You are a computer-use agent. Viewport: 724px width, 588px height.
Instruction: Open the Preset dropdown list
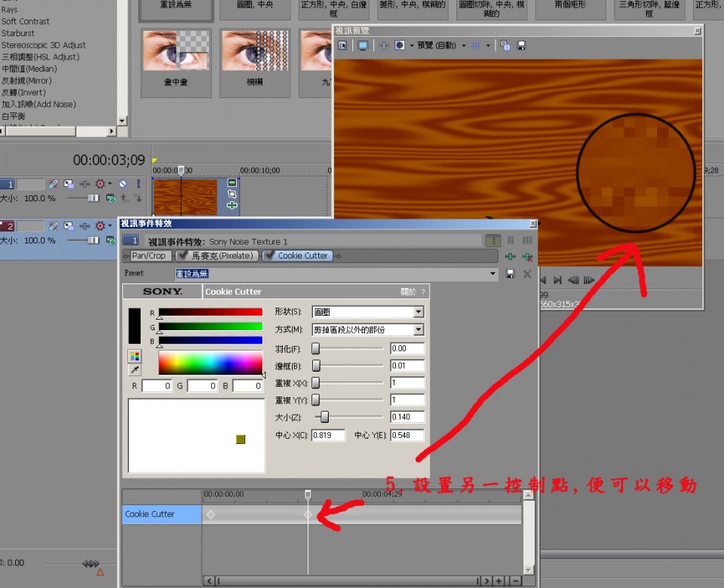coord(493,274)
